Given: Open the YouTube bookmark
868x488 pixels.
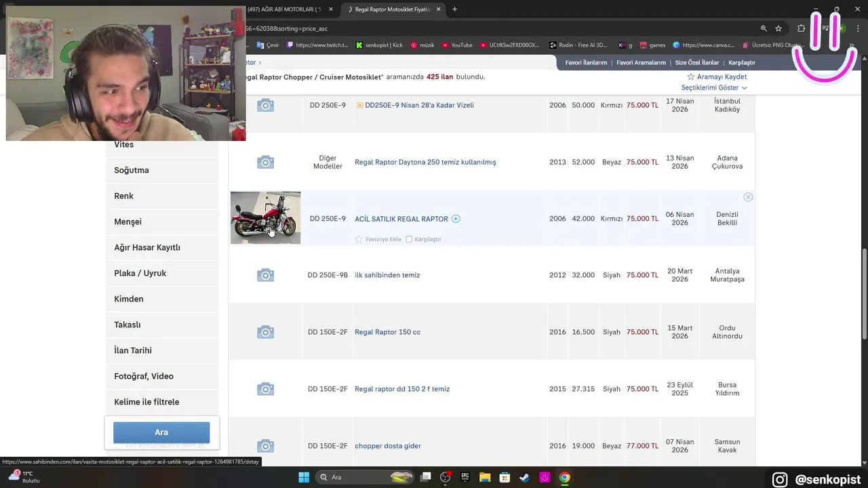Looking at the screenshot, I should pyautogui.click(x=457, y=45).
